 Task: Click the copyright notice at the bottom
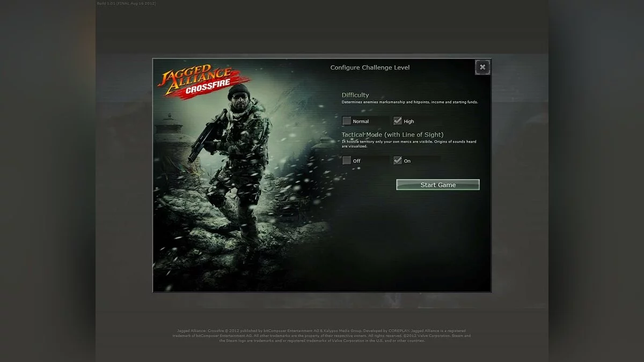click(321, 336)
